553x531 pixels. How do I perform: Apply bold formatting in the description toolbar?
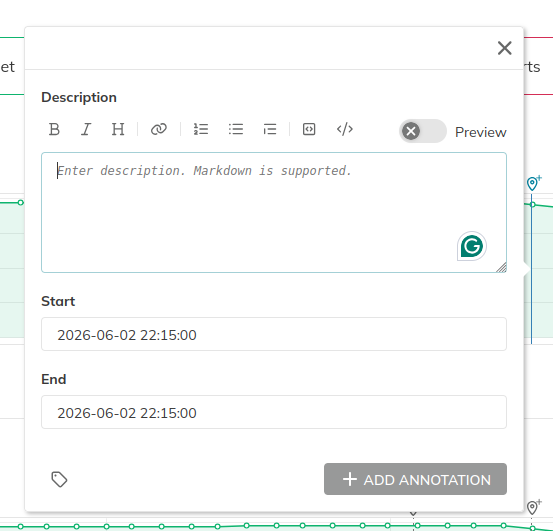pos(54,129)
